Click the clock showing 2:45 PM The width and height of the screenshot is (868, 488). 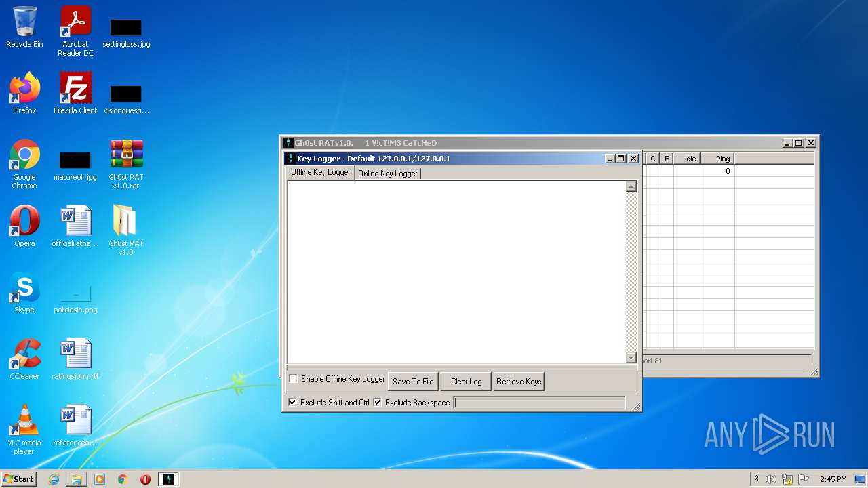[x=833, y=479]
